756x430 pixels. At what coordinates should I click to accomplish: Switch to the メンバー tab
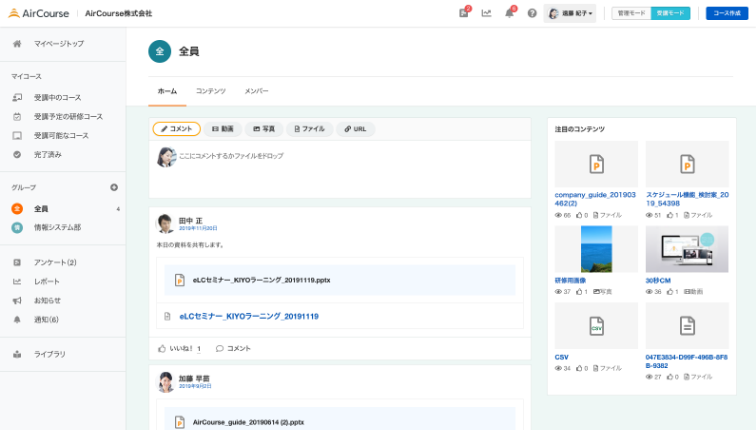256,91
